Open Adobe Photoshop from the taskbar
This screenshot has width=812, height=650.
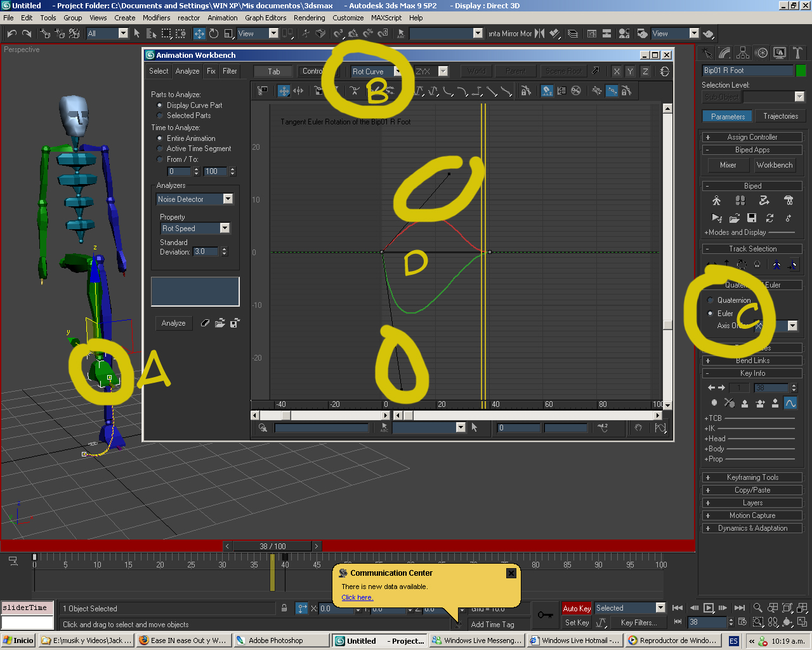(x=280, y=640)
